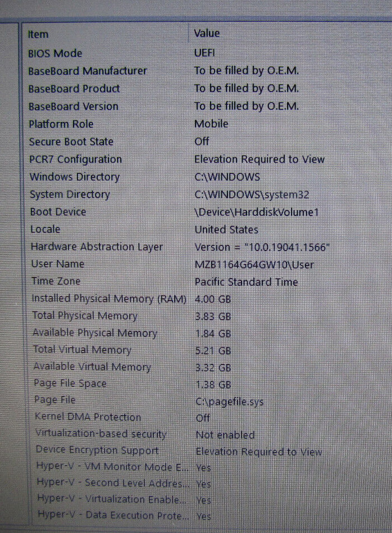The image size is (392, 533).
Task: Select the C:\pagefile.sys value
Action: click(x=230, y=402)
